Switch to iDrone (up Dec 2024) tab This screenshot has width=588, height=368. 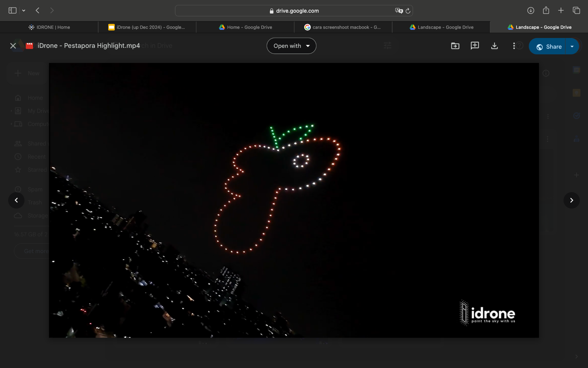(147, 27)
